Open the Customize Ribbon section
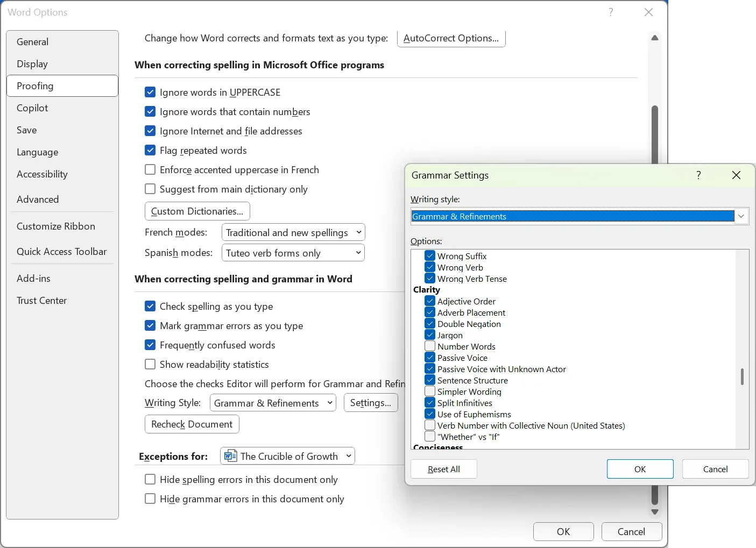The width and height of the screenshot is (756, 548). point(56,226)
